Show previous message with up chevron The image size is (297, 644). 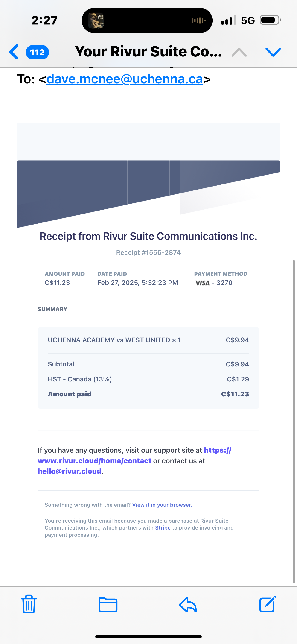239,52
